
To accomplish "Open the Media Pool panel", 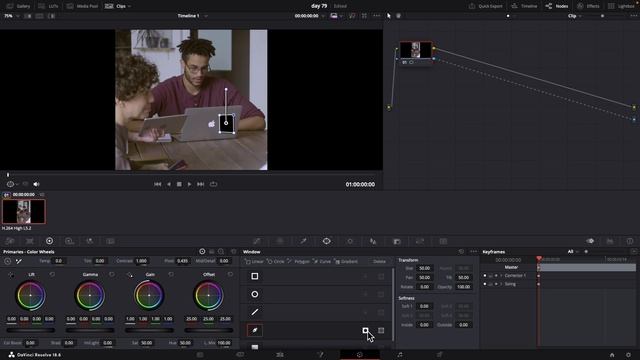I will click(82, 6).
